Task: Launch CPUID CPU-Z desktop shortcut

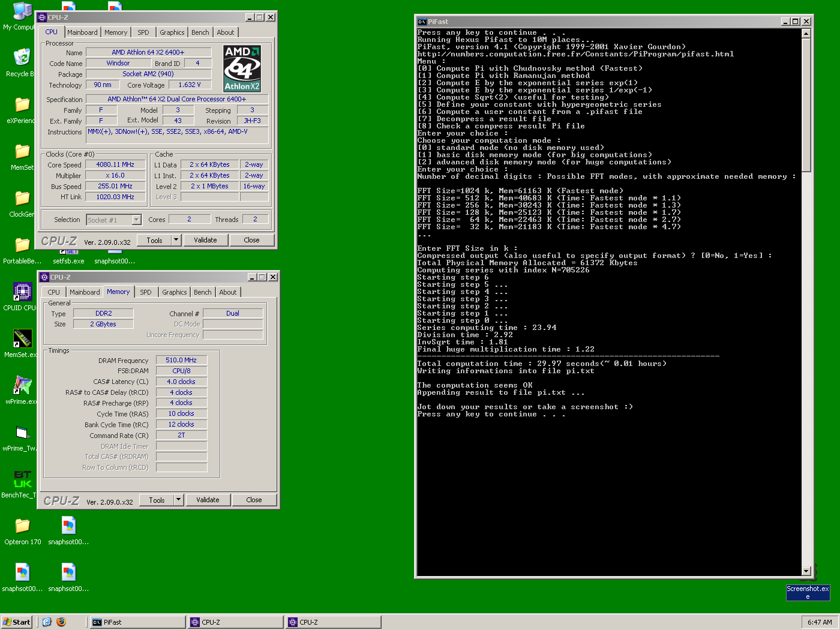Action: tap(22, 292)
